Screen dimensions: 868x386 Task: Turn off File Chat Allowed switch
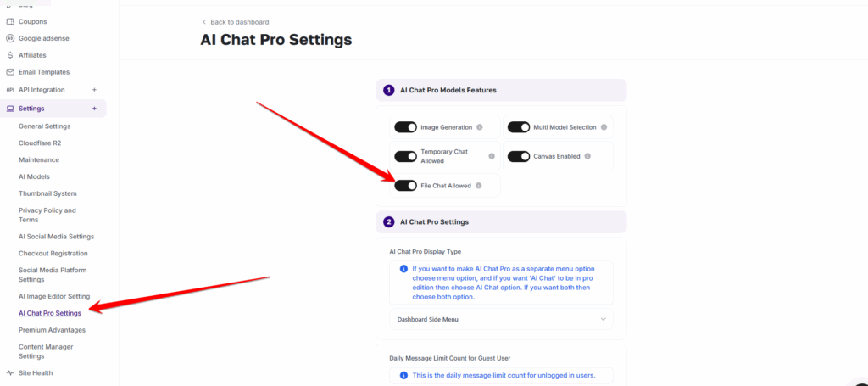coord(406,186)
